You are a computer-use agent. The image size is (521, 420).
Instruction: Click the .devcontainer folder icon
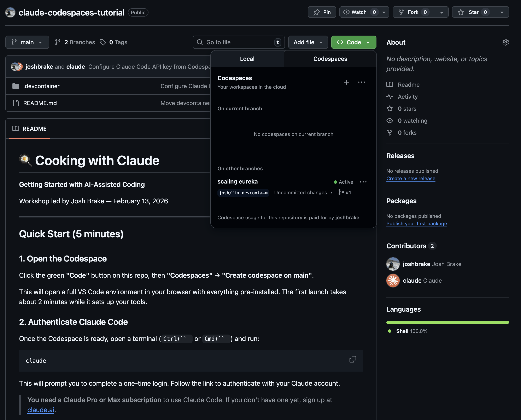[x=16, y=86]
